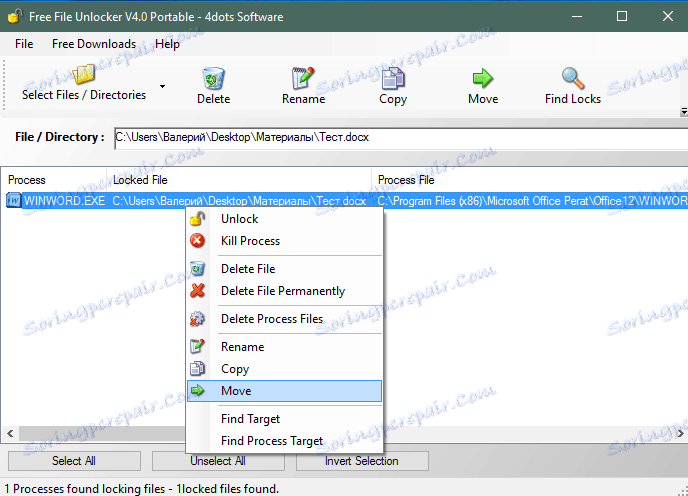688x496 pixels.
Task: Choose Unlock in context menu
Action: click(x=284, y=219)
